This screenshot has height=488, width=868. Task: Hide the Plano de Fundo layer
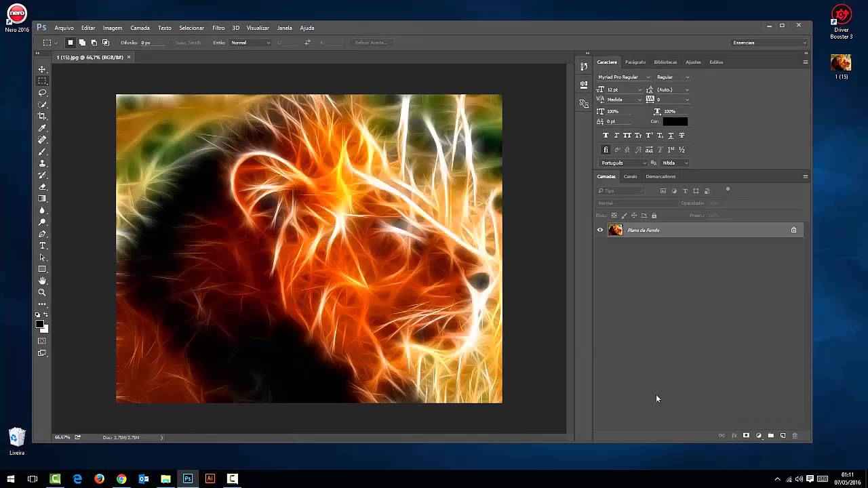pos(599,230)
